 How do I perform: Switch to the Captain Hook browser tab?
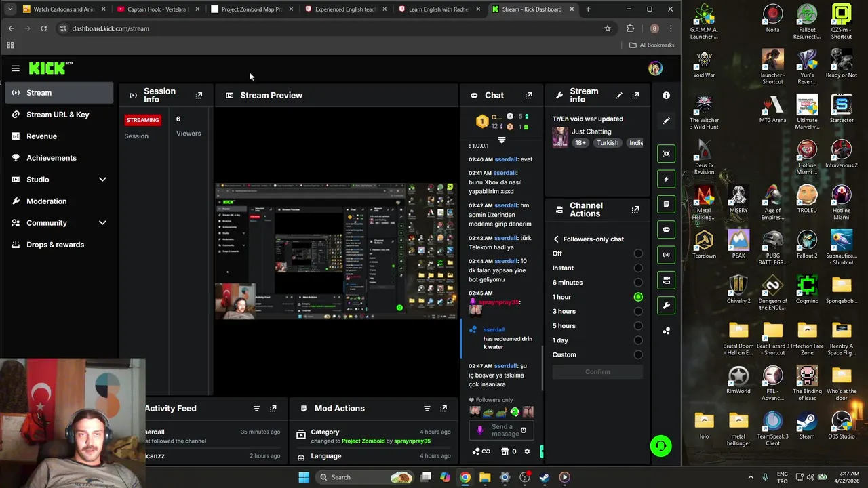pyautogui.click(x=157, y=9)
